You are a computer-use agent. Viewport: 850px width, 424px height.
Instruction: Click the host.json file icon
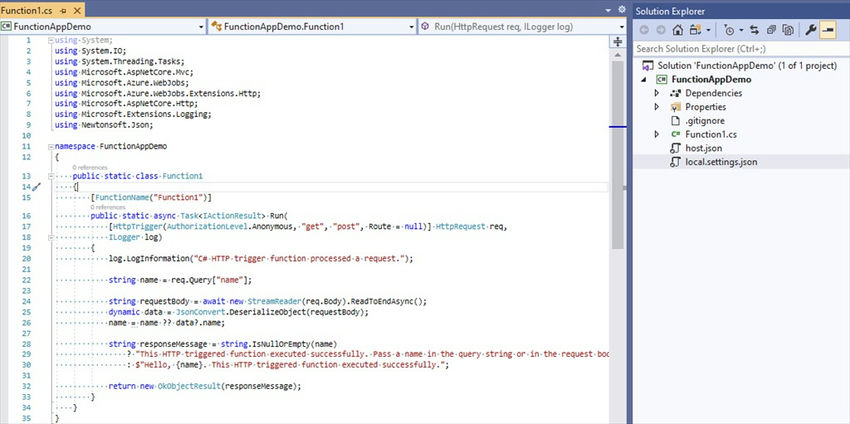tap(675, 148)
